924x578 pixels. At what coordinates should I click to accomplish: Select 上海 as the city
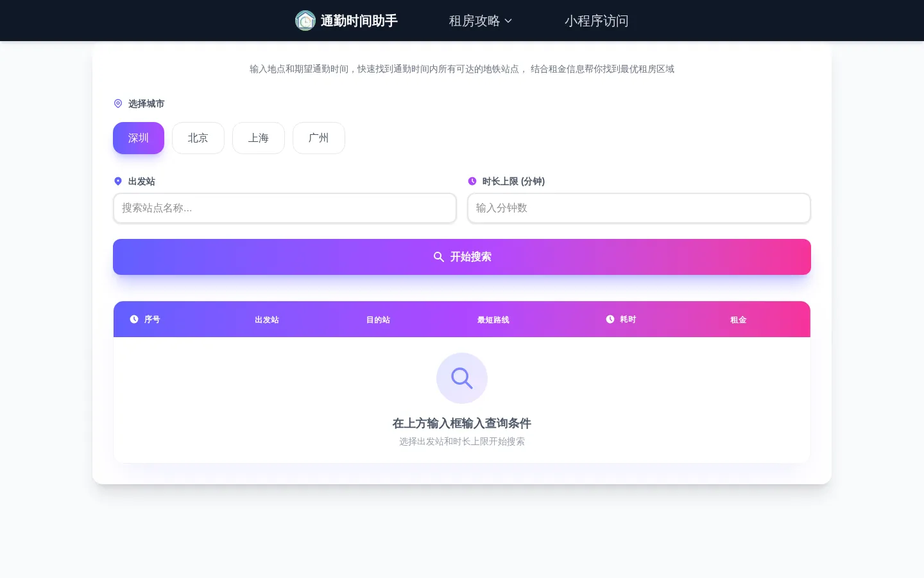click(259, 138)
